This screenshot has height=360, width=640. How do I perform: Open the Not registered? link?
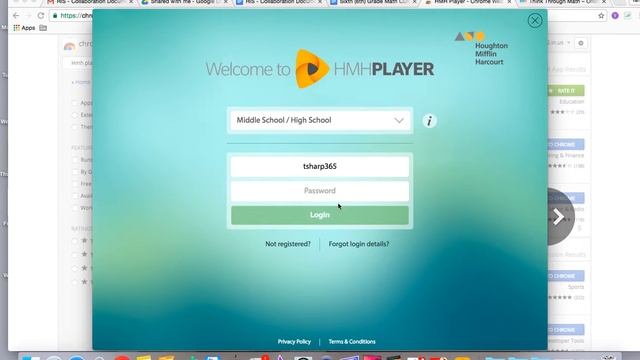pos(288,244)
